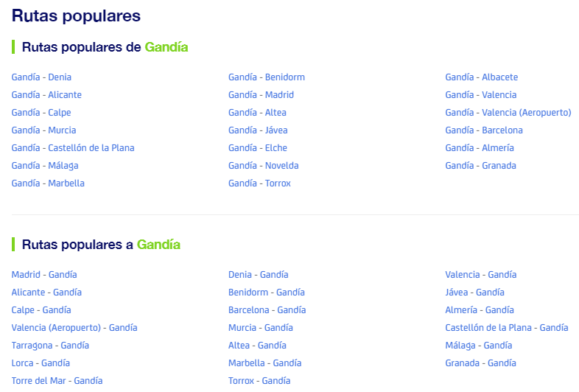Open the Gandía - Torrox link
Screen dimensions: 579x392
coord(259,183)
